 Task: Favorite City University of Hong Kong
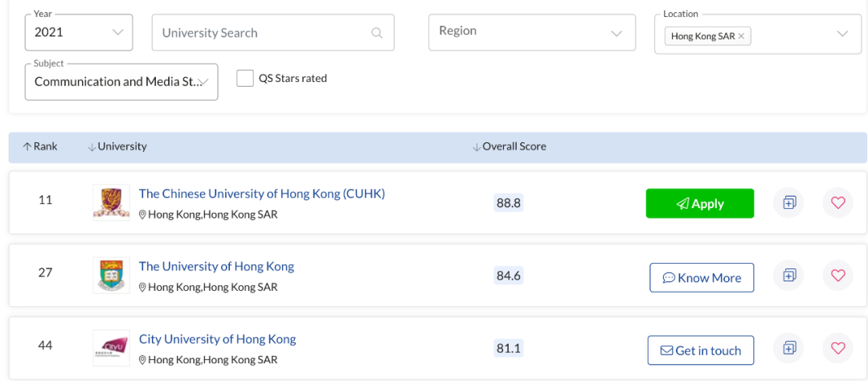[837, 348]
